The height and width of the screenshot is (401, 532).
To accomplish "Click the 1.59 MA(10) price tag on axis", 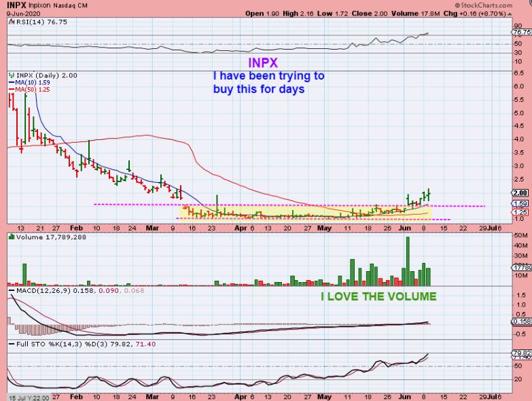I will tap(520, 203).
